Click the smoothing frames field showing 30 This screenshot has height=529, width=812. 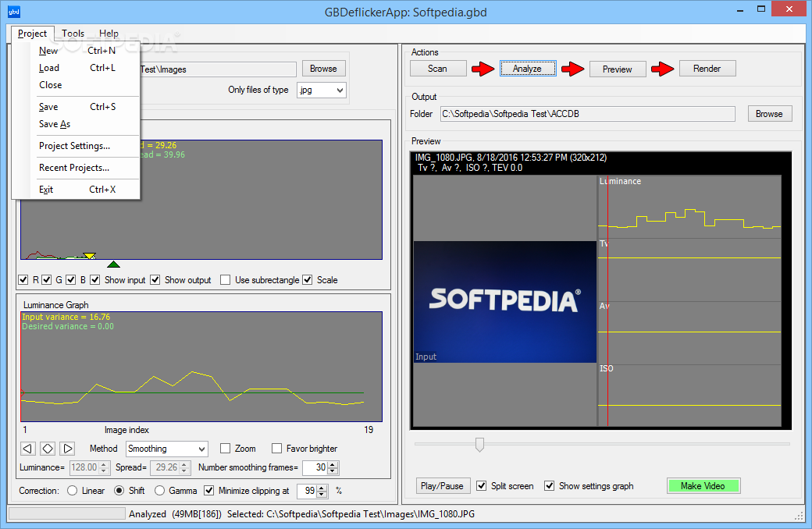[x=315, y=467]
